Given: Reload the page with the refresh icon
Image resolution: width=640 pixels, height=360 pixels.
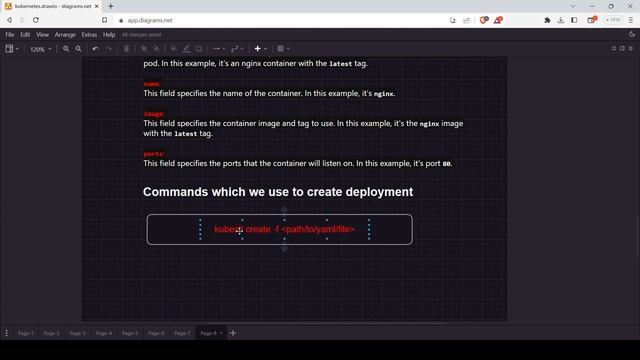Looking at the screenshot, I should pyautogui.click(x=36, y=20).
